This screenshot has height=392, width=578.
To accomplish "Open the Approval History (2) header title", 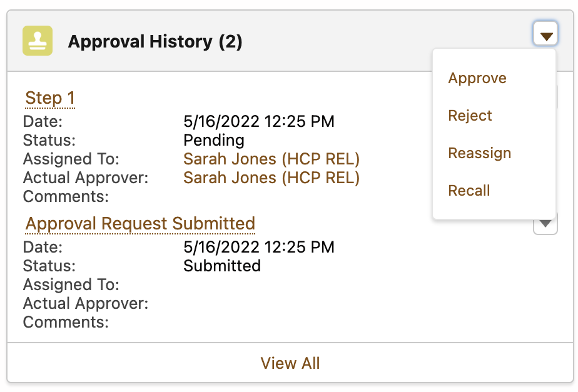I will coord(155,42).
